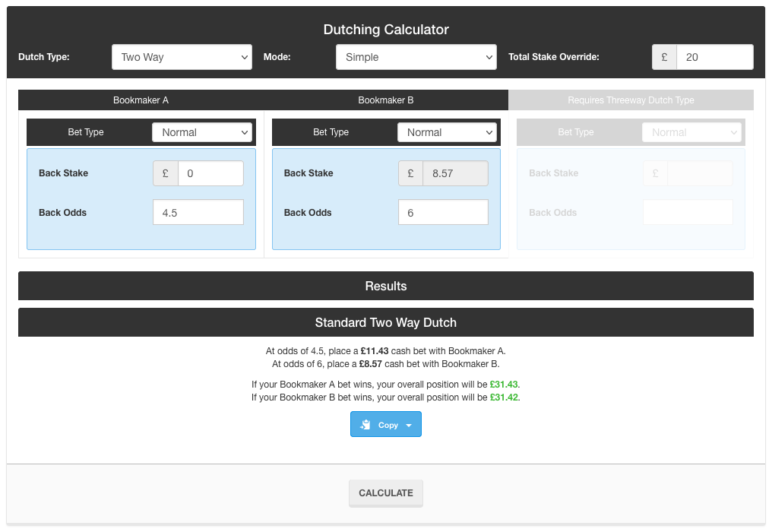Open the Dutch Type dropdown

[x=182, y=57]
